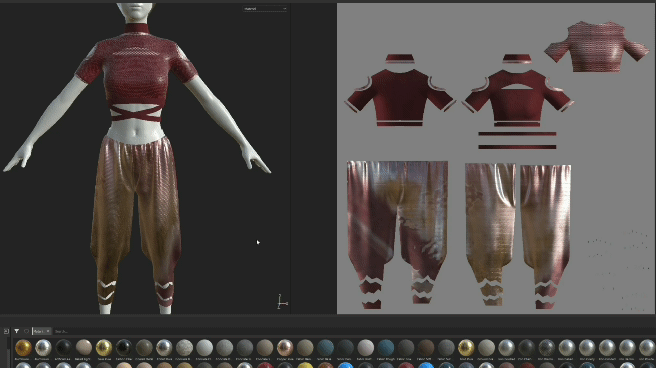Select the yellow material sphere in second shelf row

[305, 366]
